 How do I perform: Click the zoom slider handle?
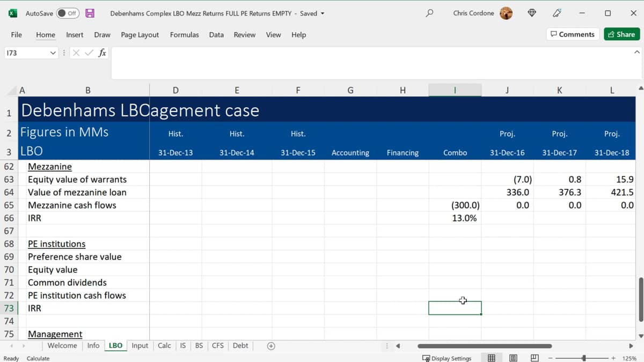tap(584, 358)
